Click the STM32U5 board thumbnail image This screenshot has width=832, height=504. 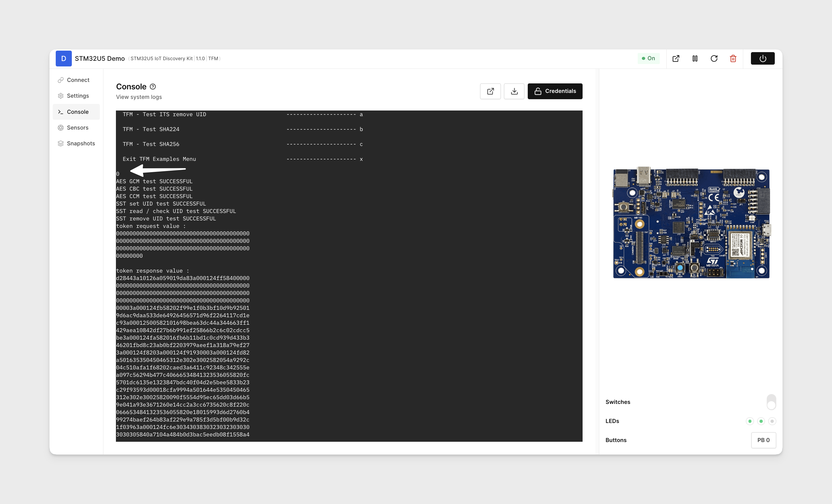click(691, 223)
